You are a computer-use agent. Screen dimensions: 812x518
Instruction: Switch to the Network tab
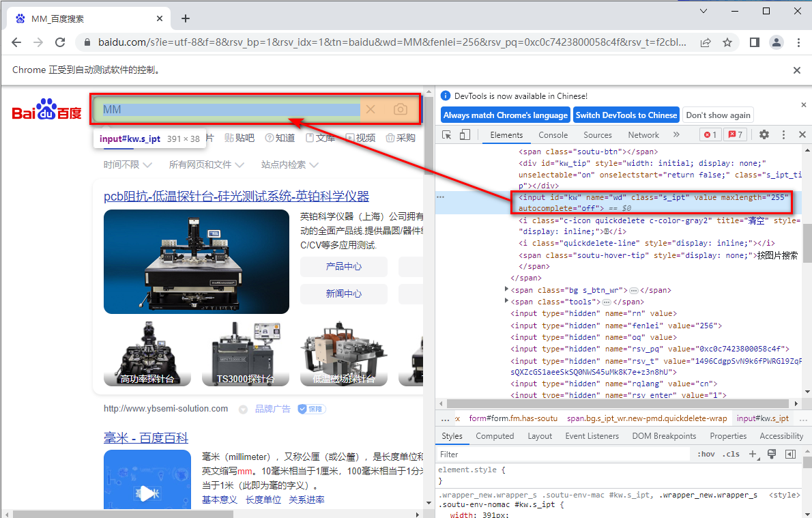pyautogui.click(x=643, y=134)
